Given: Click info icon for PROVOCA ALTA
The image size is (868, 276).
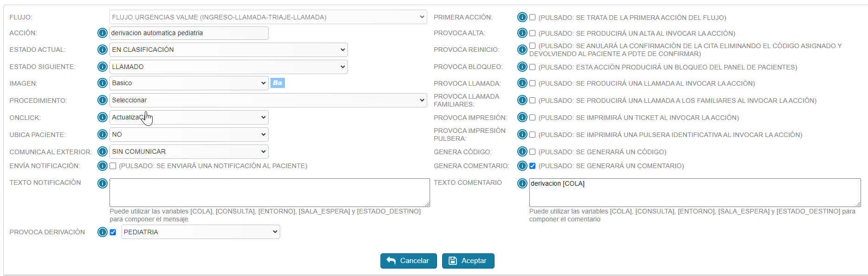Looking at the screenshot, I should pyautogui.click(x=522, y=33).
